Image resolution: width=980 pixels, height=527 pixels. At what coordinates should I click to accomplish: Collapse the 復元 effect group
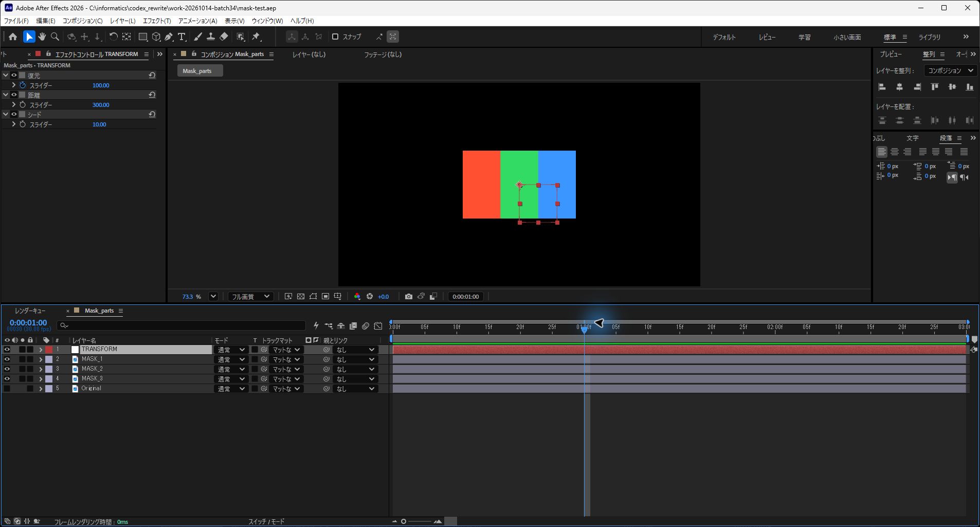[6, 75]
